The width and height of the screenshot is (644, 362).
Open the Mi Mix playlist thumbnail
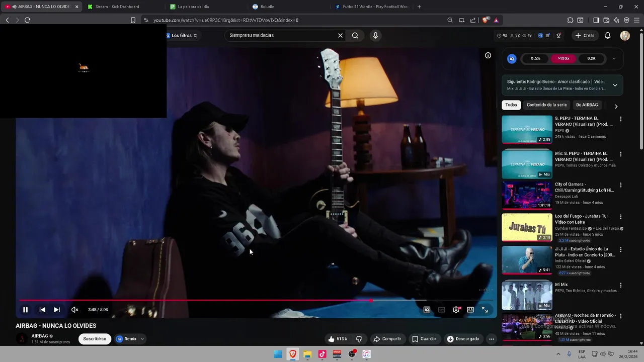527,295
